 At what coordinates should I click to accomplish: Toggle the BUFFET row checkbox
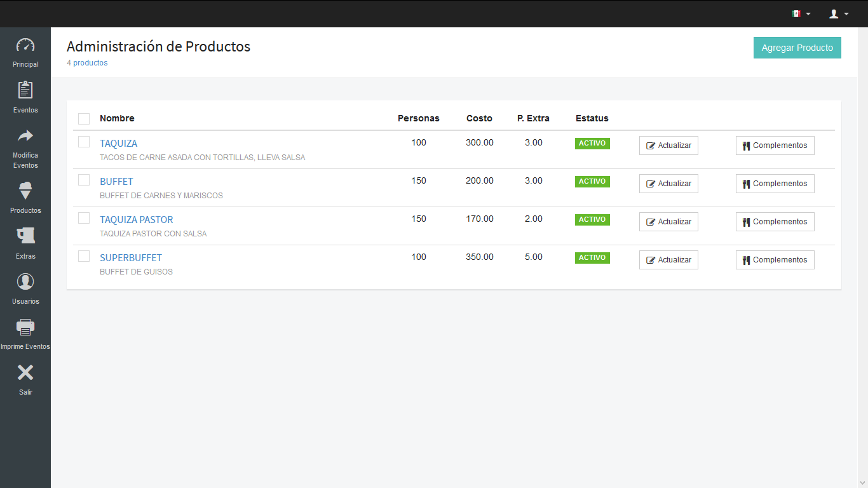pos(84,180)
